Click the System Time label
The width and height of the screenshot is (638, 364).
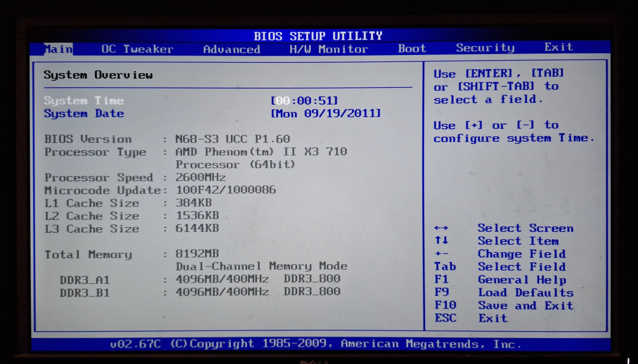tap(84, 100)
